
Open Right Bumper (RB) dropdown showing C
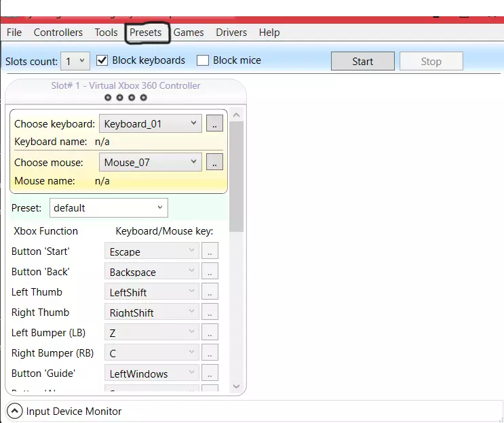click(152, 352)
